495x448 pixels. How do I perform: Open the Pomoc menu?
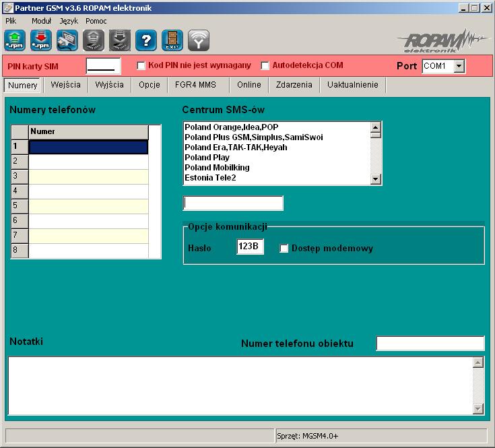96,21
